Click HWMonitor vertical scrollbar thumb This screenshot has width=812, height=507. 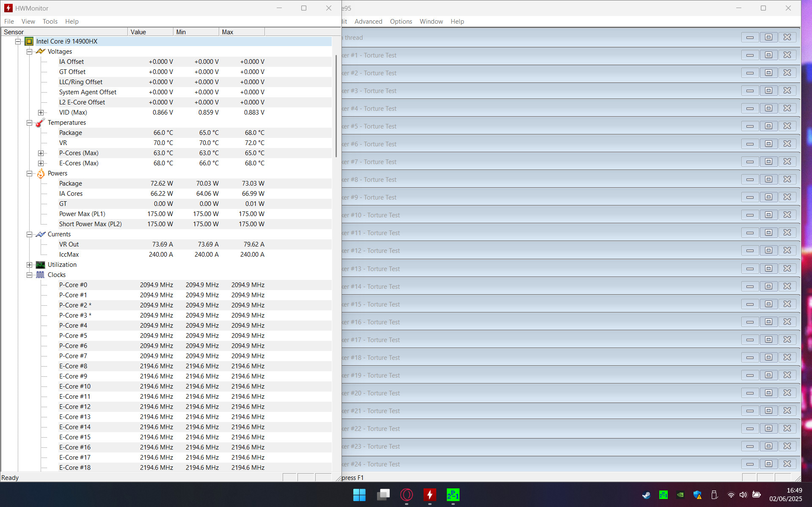coord(336,106)
